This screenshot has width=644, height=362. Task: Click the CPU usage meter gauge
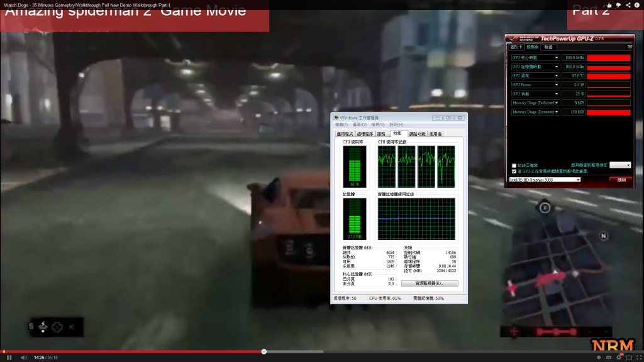coord(355,167)
